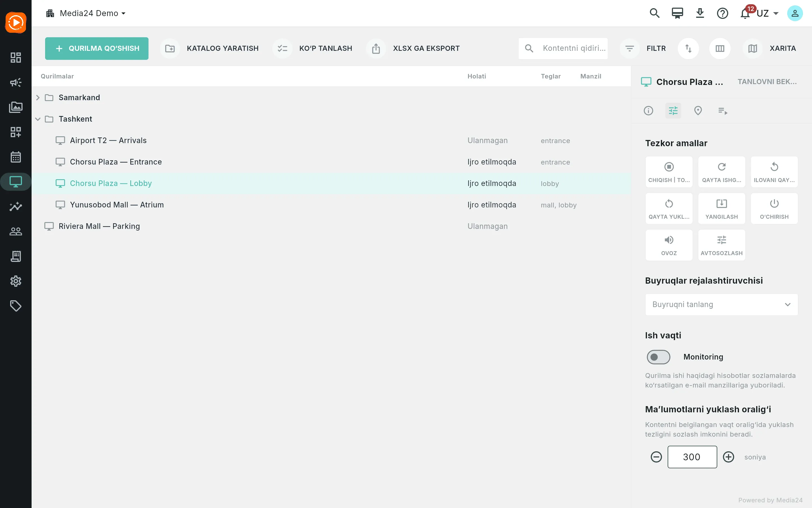Open the FILTR filter button
The height and width of the screenshot is (508, 812).
643,48
